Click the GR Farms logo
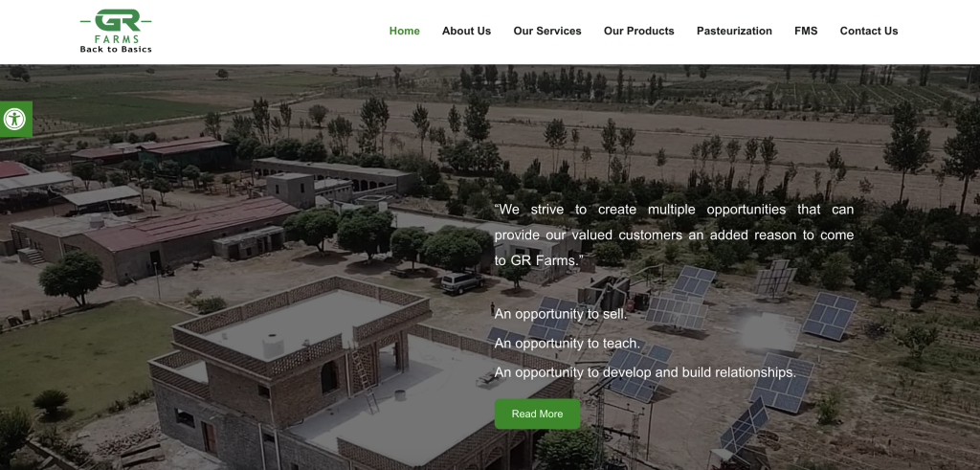The width and height of the screenshot is (980, 470). click(116, 32)
